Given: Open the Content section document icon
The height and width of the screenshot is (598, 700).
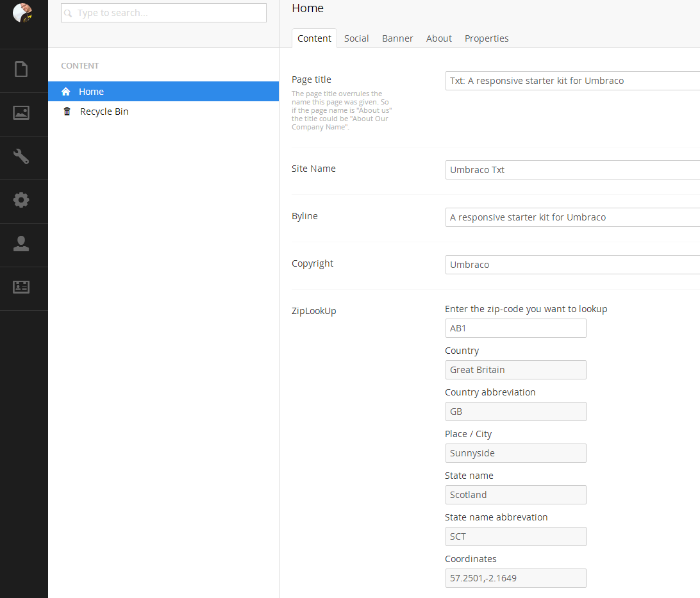Looking at the screenshot, I should (x=21, y=69).
